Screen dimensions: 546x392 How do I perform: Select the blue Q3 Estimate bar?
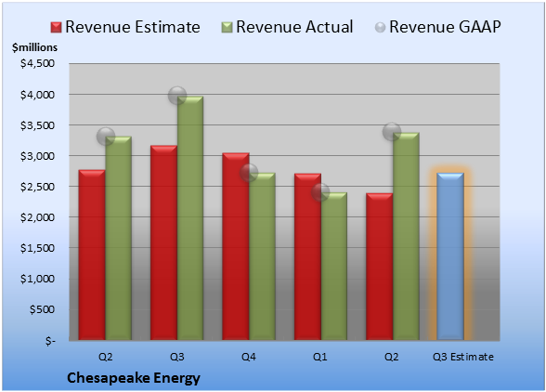click(x=450, y=256)
